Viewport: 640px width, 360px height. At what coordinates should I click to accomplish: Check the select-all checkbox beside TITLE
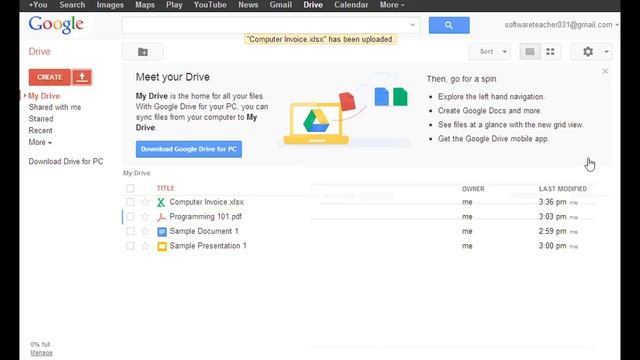[x=130, y=188]
